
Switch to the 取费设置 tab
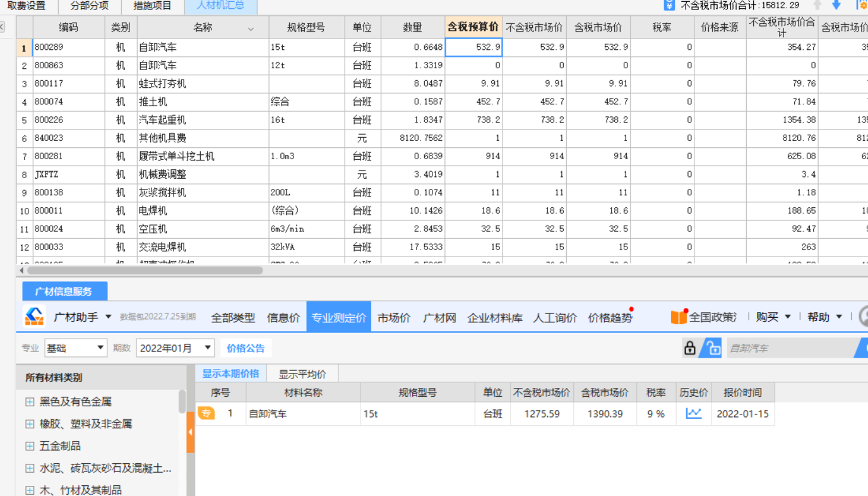(x=27, y=6)
